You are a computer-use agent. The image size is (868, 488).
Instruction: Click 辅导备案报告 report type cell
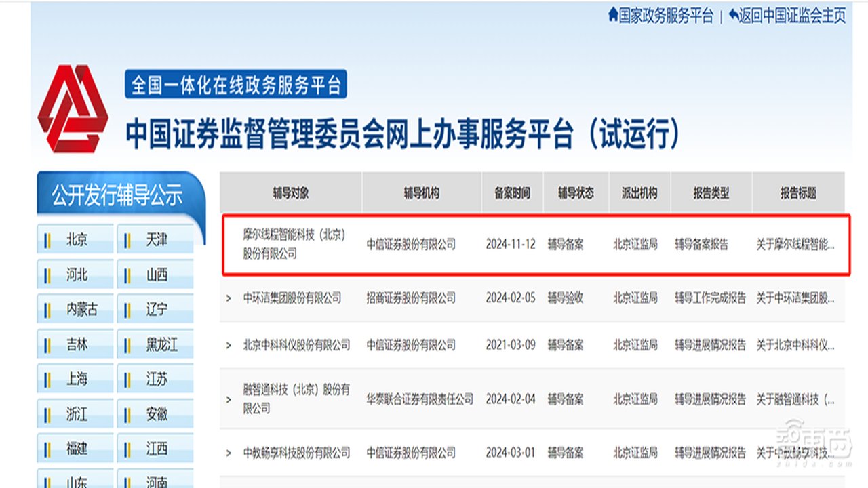(701, 245)
